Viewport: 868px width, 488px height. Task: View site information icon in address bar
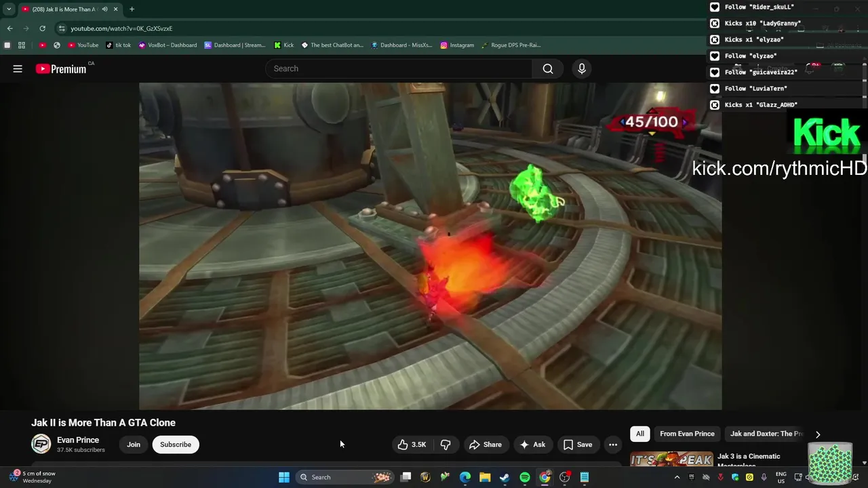pyautogui.click(x=62, y=28)
